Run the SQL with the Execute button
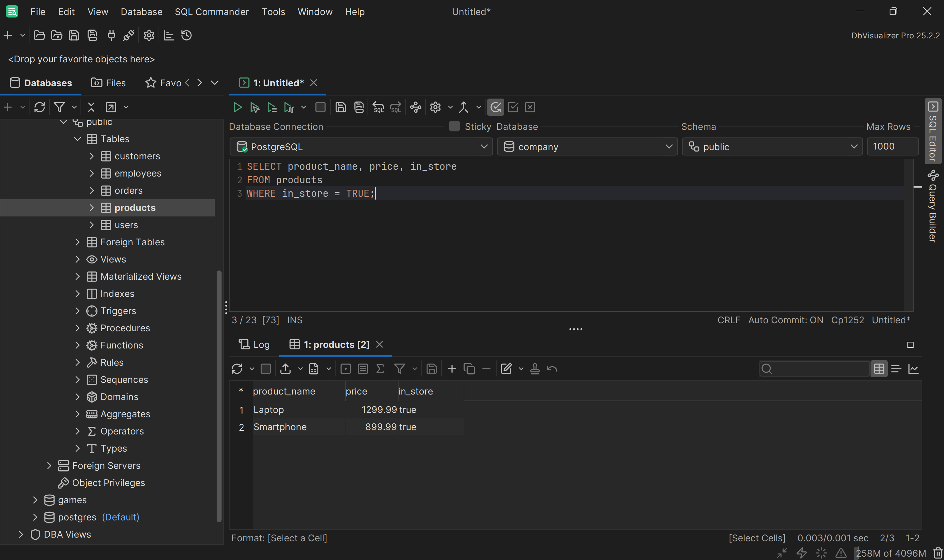Image resolution: width=944 pixels, height=560 pixels. point(238,107)
